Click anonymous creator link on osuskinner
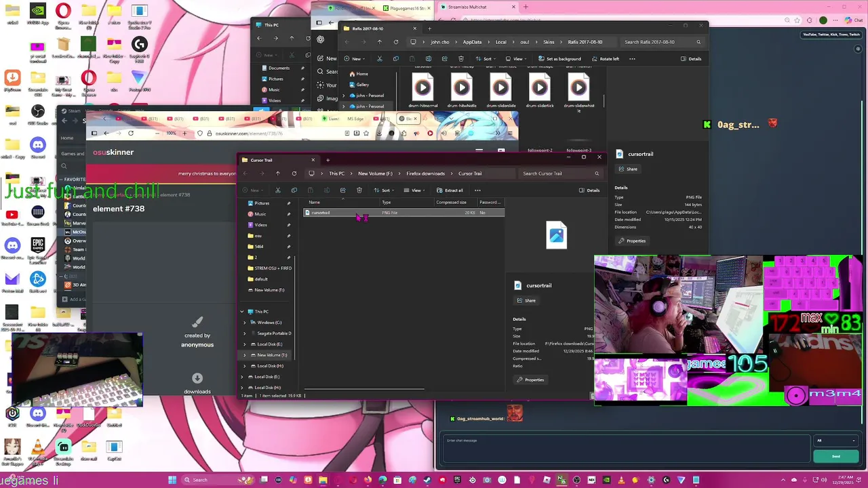This screenshot has width=868, height=488. [x=197, y=345]
